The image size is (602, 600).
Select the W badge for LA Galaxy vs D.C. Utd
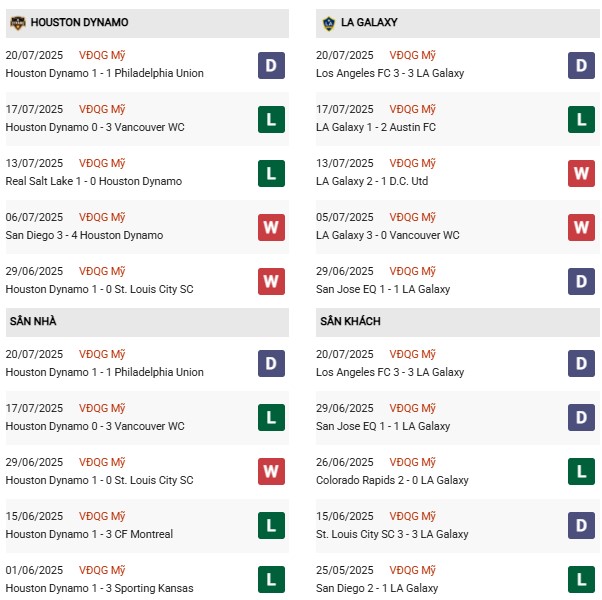point(582,173)
